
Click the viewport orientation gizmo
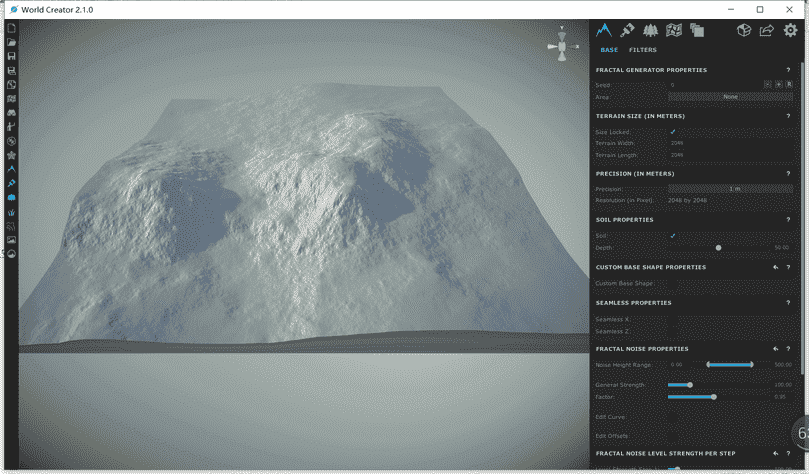pos(562,46)
